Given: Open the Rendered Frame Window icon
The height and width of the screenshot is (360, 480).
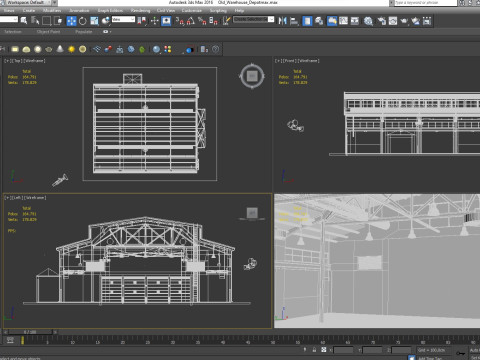Looking at the screenshot, I should point(393,21).
